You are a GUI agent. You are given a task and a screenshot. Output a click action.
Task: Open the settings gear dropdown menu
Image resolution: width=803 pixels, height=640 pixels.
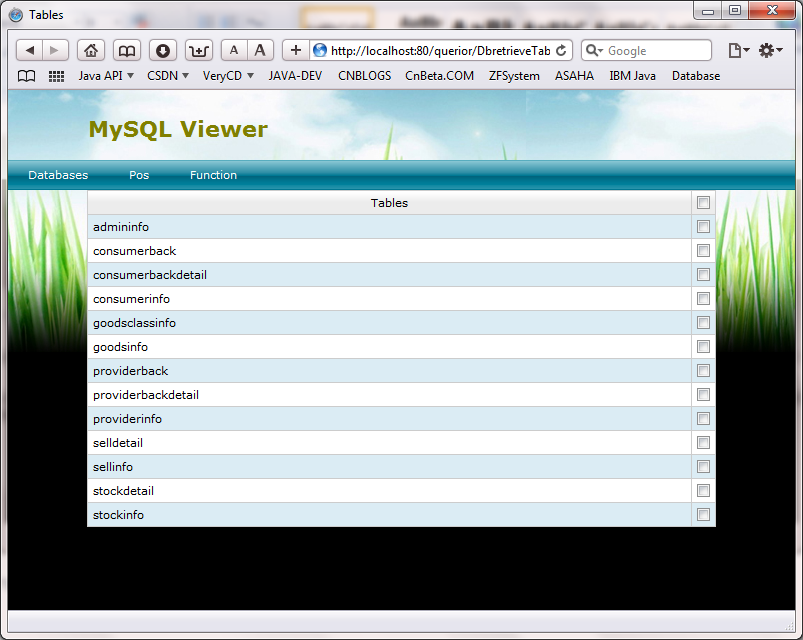770,50
